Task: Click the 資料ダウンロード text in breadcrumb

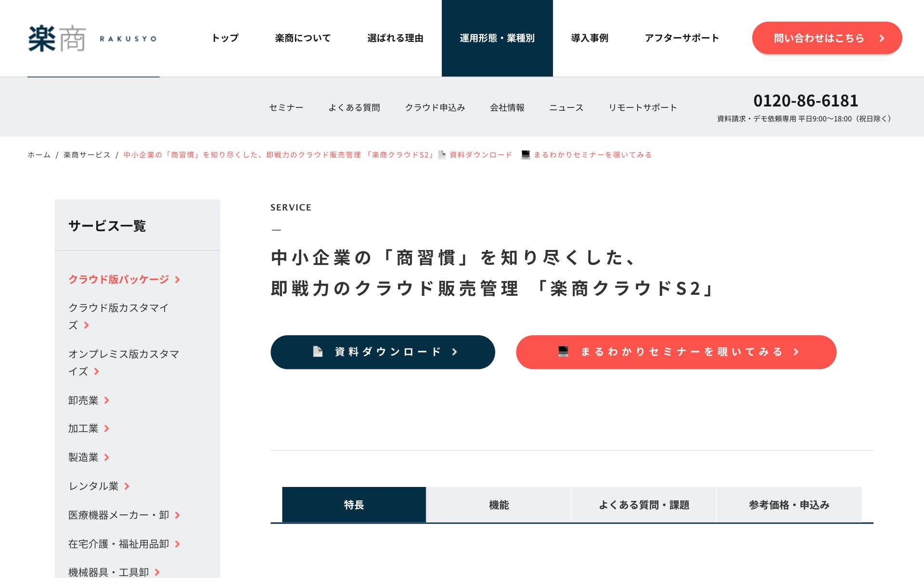Action: [x=481, y=155]
